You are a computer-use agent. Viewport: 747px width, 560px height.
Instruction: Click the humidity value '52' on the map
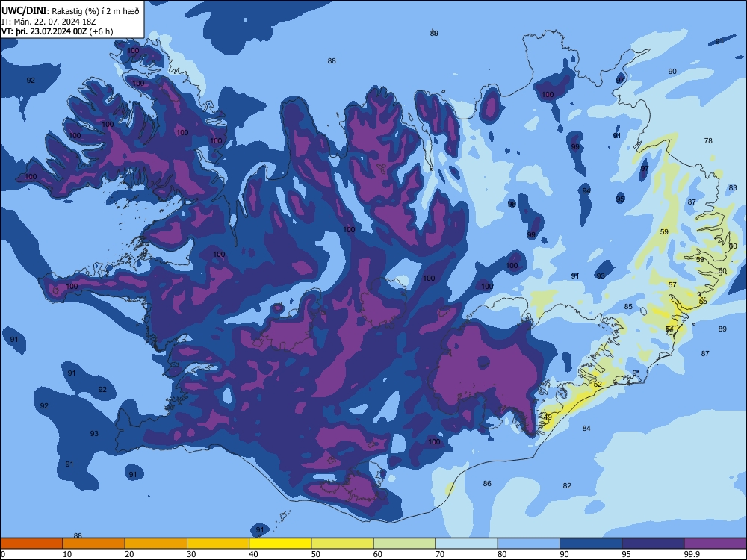(x=598, y=385)
